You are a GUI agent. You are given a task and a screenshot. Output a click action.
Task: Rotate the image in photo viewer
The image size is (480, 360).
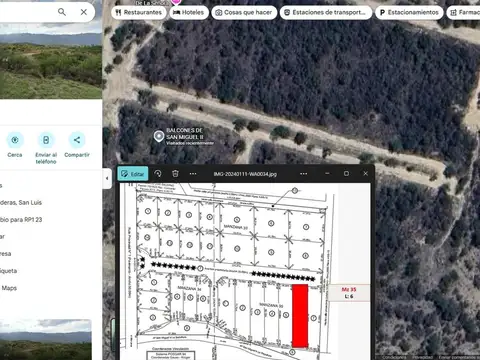158,173
